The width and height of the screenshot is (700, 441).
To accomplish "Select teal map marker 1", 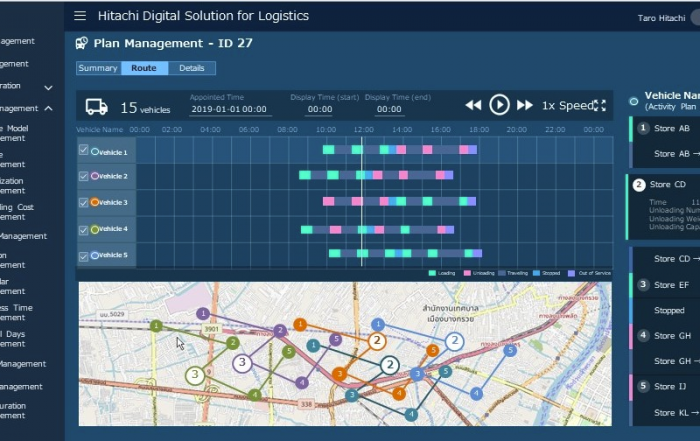I will point(313,345).
